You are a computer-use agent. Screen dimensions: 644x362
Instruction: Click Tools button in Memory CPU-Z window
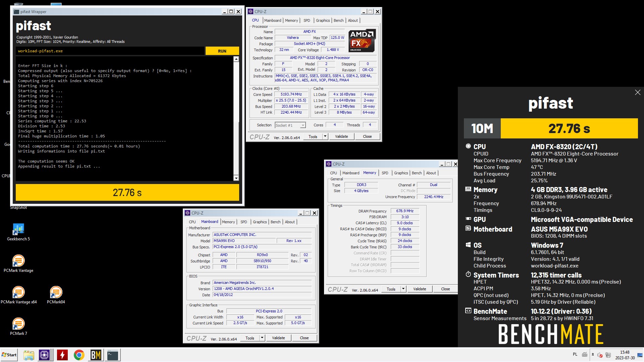point(391,289)
